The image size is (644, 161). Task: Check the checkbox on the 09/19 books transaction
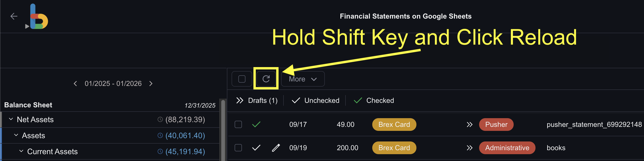click(x=238, y=148)
